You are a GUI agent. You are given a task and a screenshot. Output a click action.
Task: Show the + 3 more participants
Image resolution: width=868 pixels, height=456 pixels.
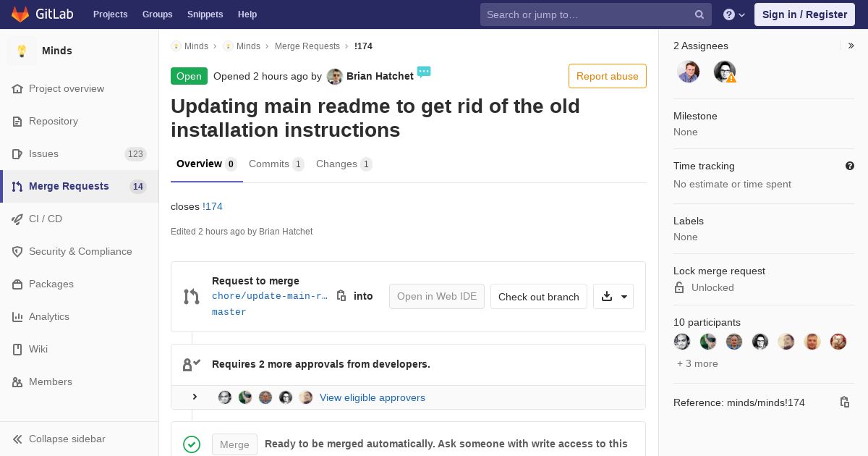[x=697, y=363]
